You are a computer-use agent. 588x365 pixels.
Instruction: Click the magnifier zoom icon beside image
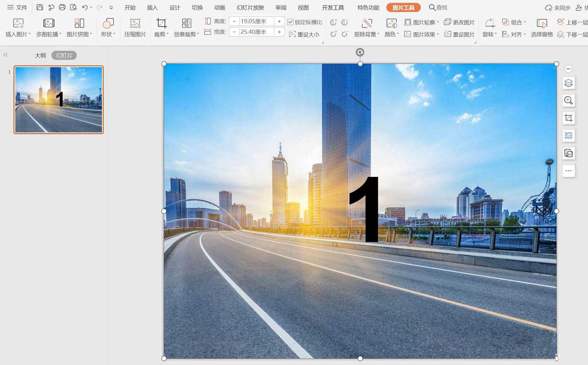(x=568, y=101)
